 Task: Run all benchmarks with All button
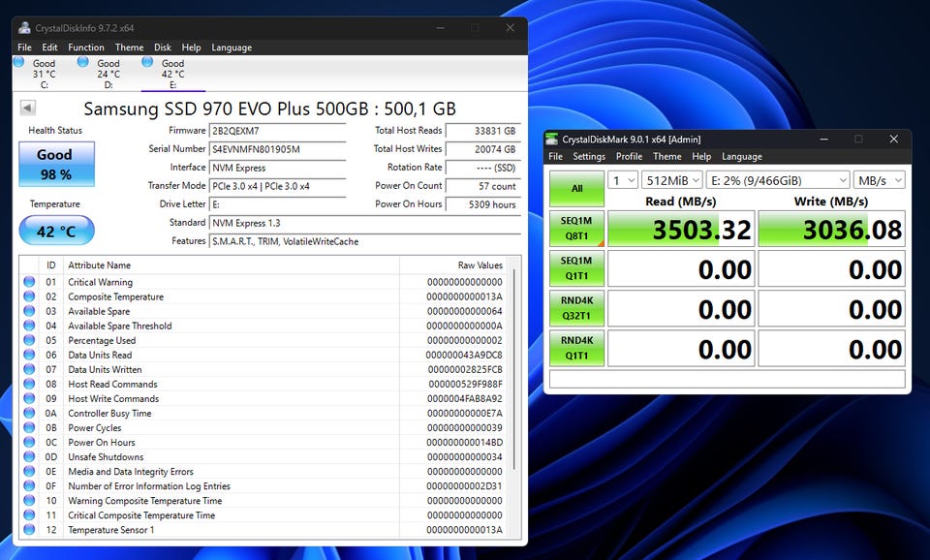click(x=576, y=188)
